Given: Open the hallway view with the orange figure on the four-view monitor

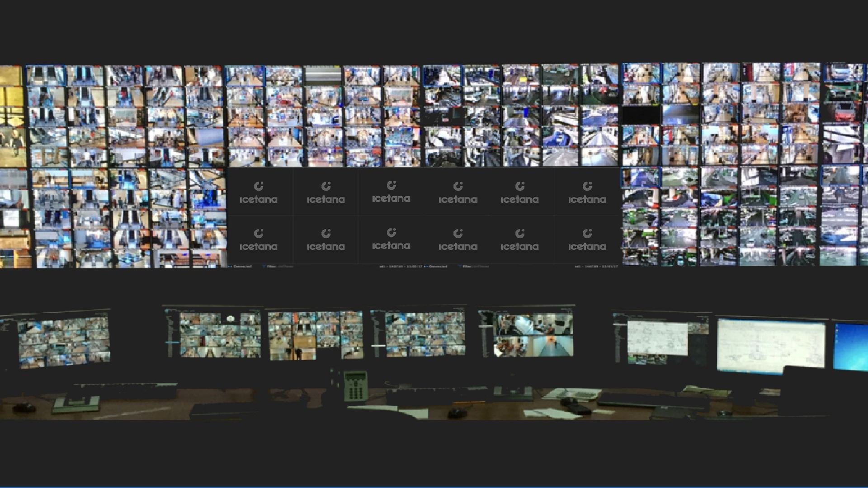Looking at the screenshot, I should (x=553, y=346).
